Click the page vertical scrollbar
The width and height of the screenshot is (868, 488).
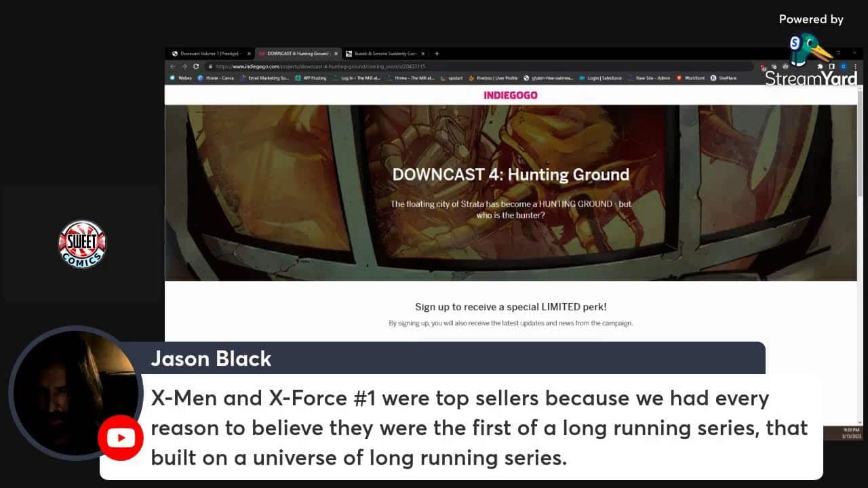[860, 203]
